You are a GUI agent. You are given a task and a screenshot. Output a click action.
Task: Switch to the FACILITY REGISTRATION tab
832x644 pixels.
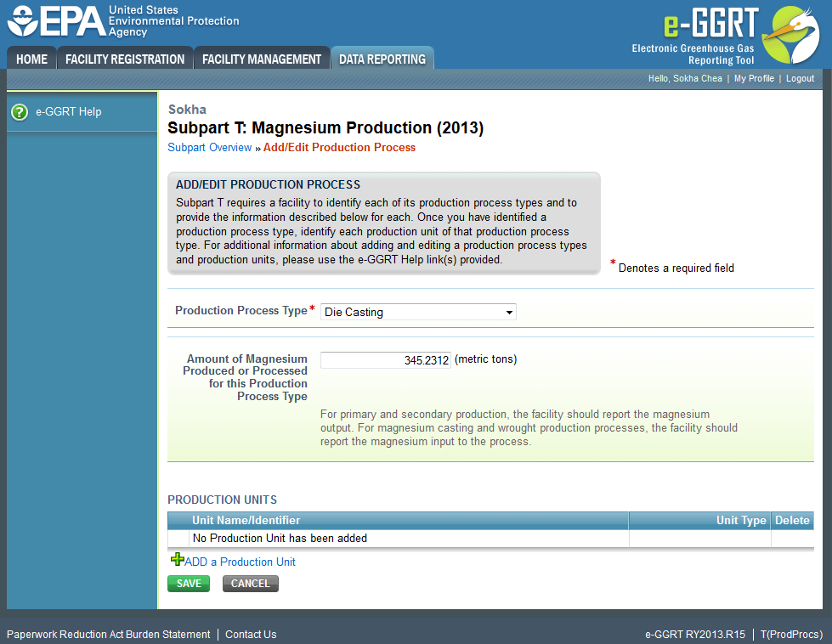coord(125,59)
